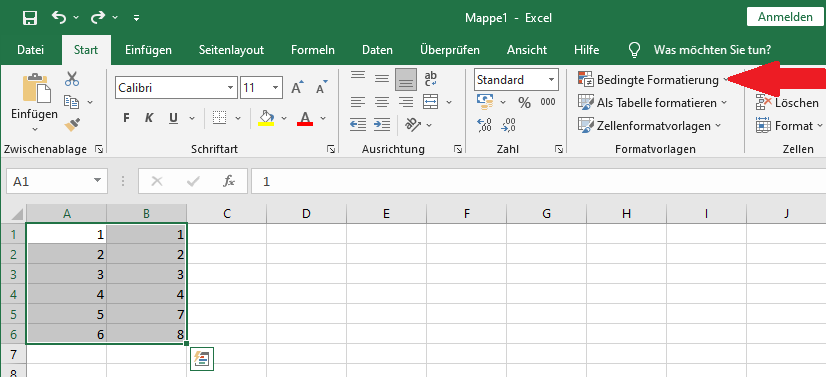Open Zwischenablage dialog launcher

click(99, 150)
